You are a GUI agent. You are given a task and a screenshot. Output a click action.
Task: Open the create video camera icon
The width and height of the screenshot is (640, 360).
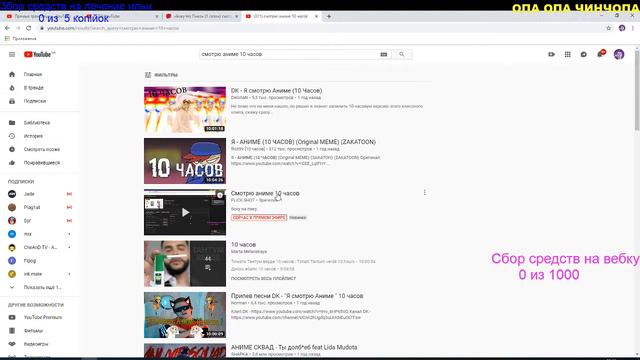pos(551,54)
